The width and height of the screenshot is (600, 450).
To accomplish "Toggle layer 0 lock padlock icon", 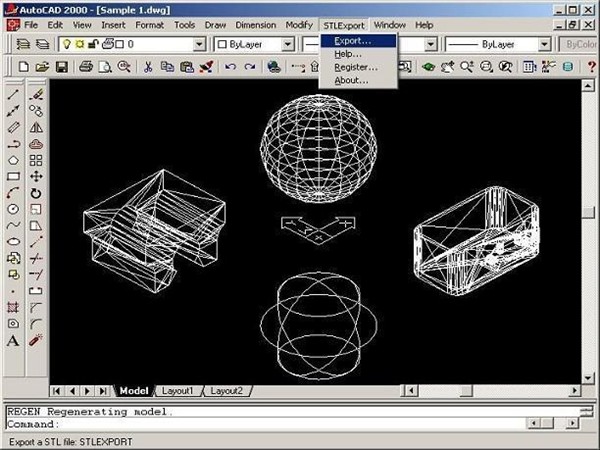I will point(93,44).
